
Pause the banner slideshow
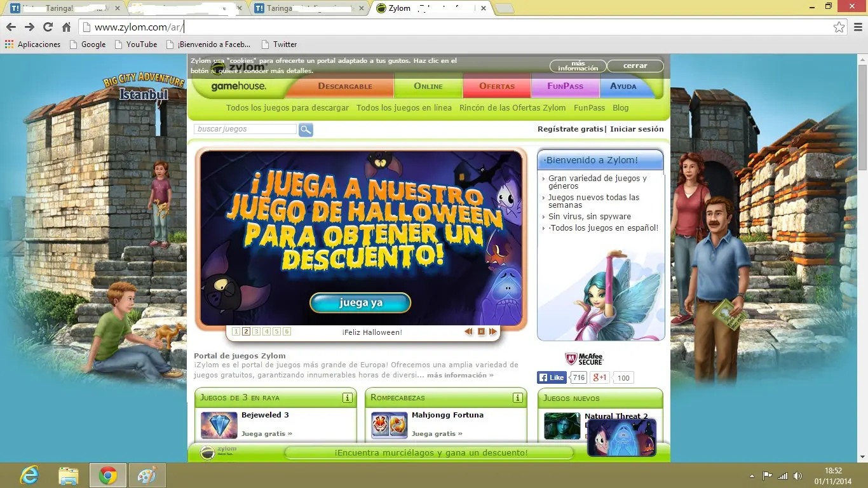point(481,332)
